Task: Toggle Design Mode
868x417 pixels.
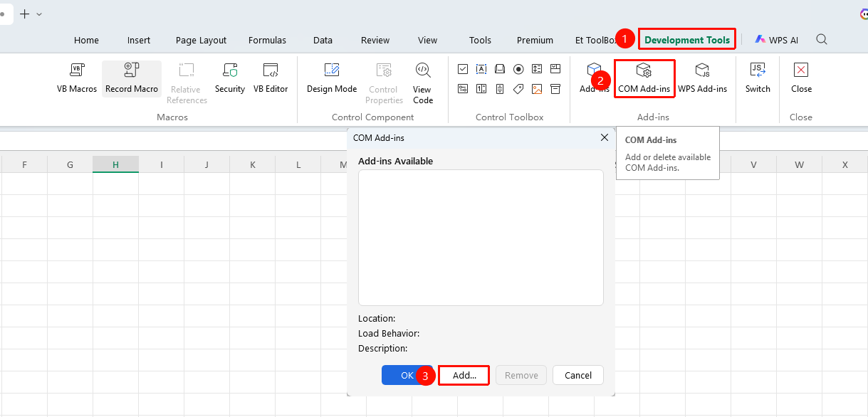Action: 332,78
